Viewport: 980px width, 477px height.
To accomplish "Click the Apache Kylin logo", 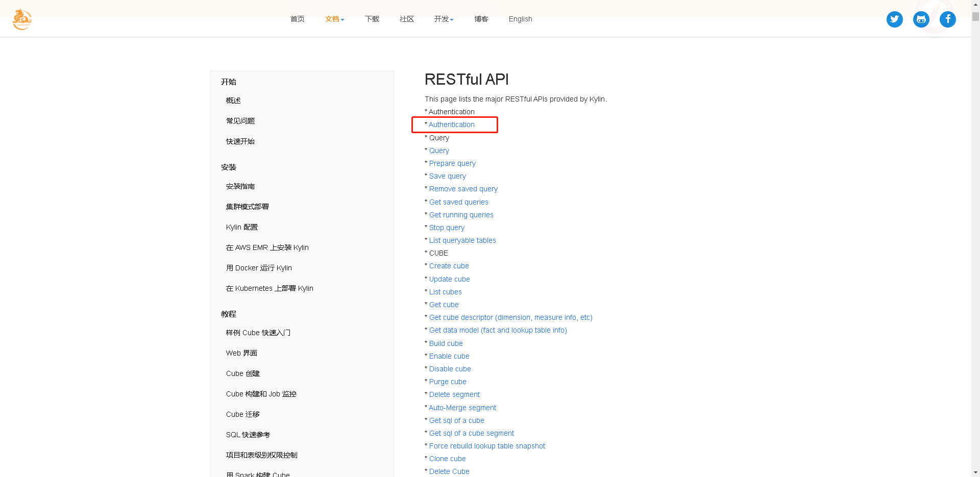I will point(21,19).
